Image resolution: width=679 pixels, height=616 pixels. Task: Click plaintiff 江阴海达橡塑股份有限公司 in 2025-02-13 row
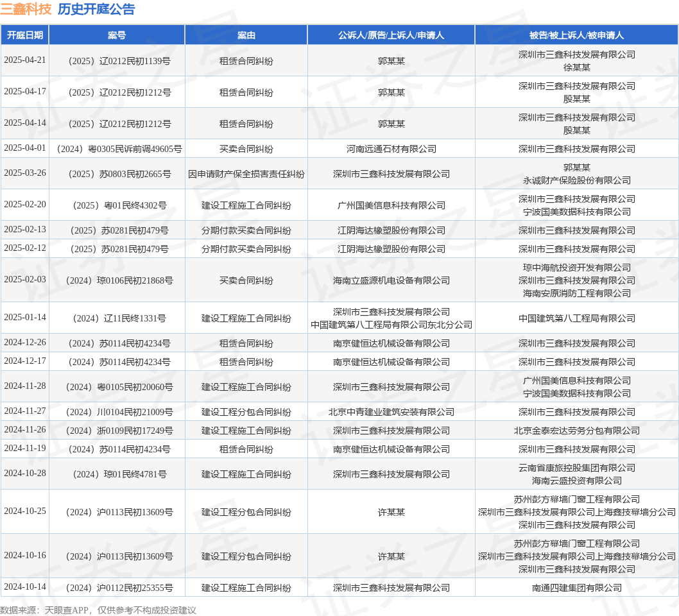tap(391, 230)
